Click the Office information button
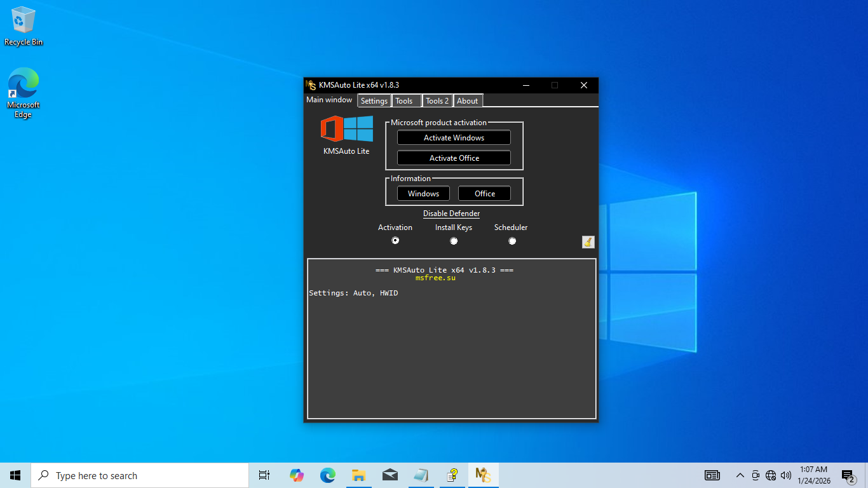Screen dimensions: 868x488 [x=484, y=194]
